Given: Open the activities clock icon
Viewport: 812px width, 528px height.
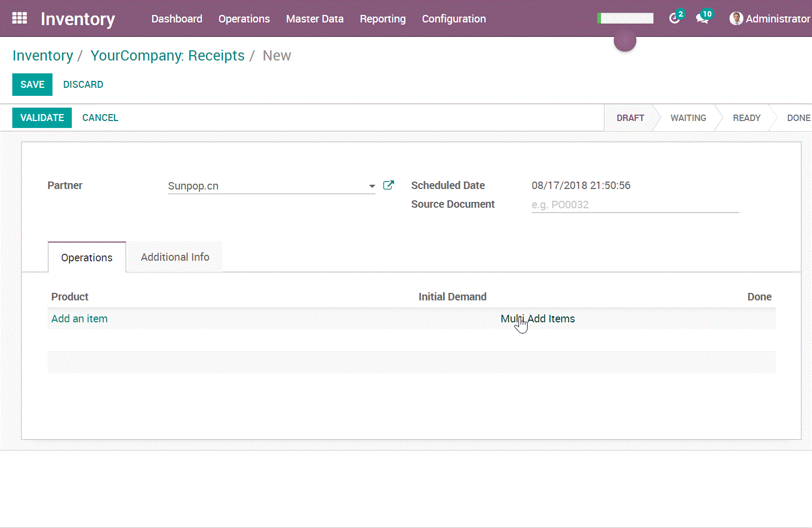Looking at the screenshot, I should coord(674,19).
